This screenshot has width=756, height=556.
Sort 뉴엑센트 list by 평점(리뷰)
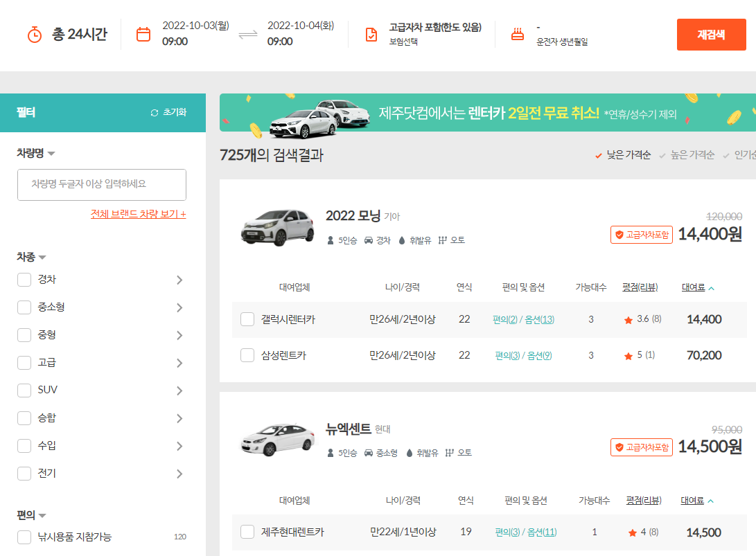644,501
